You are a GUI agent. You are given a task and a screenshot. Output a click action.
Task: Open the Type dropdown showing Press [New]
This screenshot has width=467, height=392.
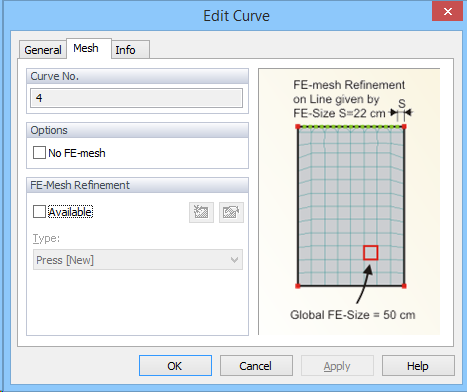click(138, 260)
